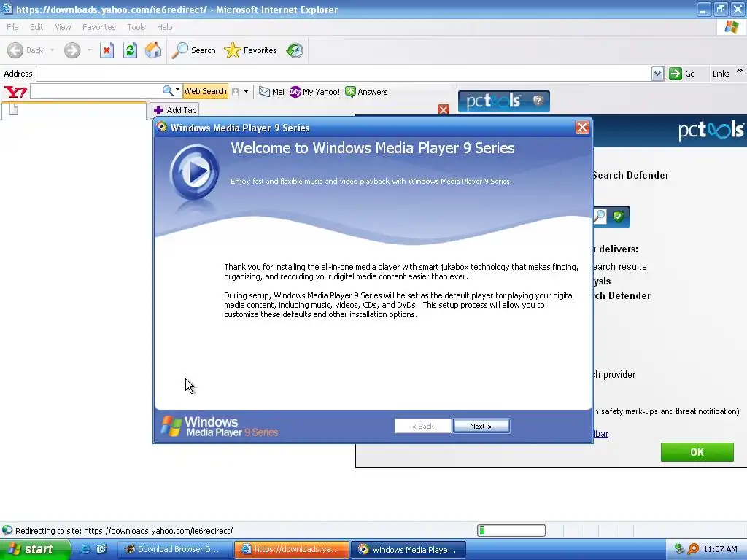Click the bookmark icon next to Web Search
The height and width of the screenshot is (560, 747).
(x=236, y=91)
